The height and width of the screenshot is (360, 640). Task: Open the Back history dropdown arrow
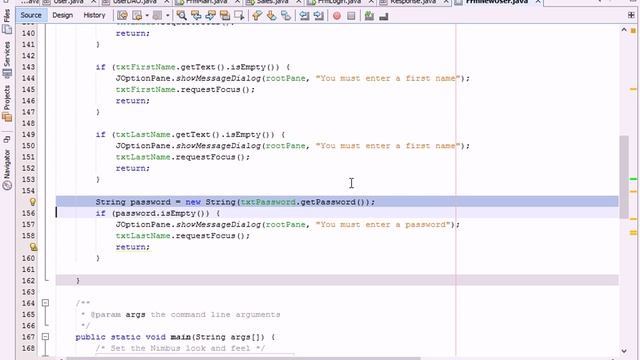tap(147, 16)
